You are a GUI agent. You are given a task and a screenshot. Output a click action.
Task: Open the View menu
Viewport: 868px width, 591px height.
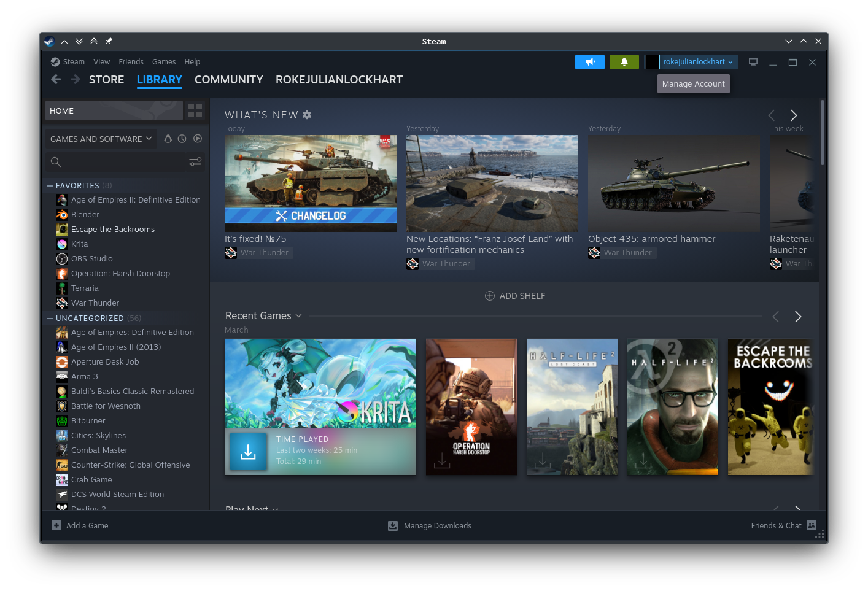(101, 62)
